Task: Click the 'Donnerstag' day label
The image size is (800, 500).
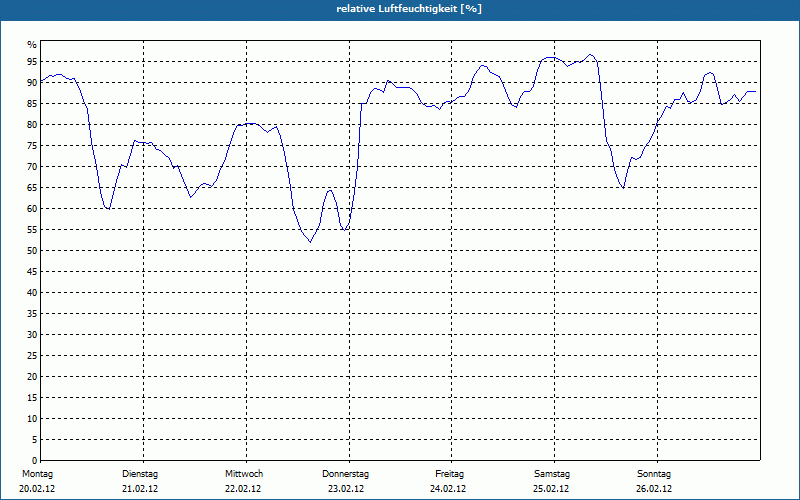Action: [x=345, y=474]
